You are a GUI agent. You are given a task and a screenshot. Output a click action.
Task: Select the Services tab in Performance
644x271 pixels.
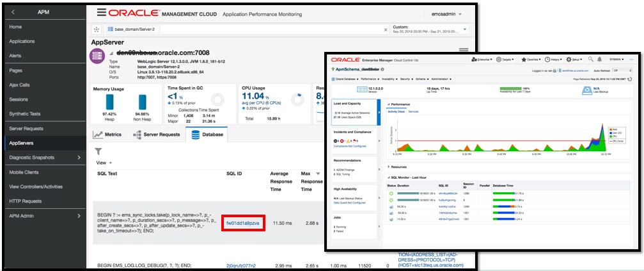(413, 111)
